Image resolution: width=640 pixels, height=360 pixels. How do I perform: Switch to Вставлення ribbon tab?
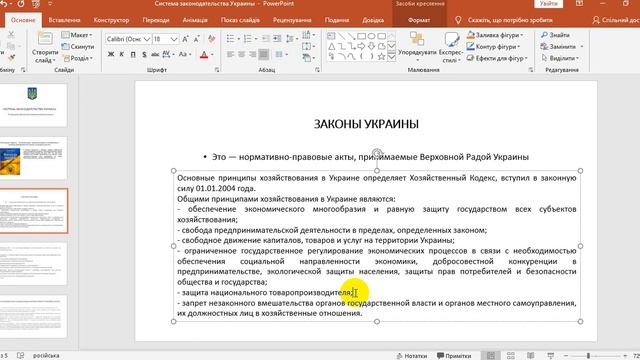coord(64,20)
